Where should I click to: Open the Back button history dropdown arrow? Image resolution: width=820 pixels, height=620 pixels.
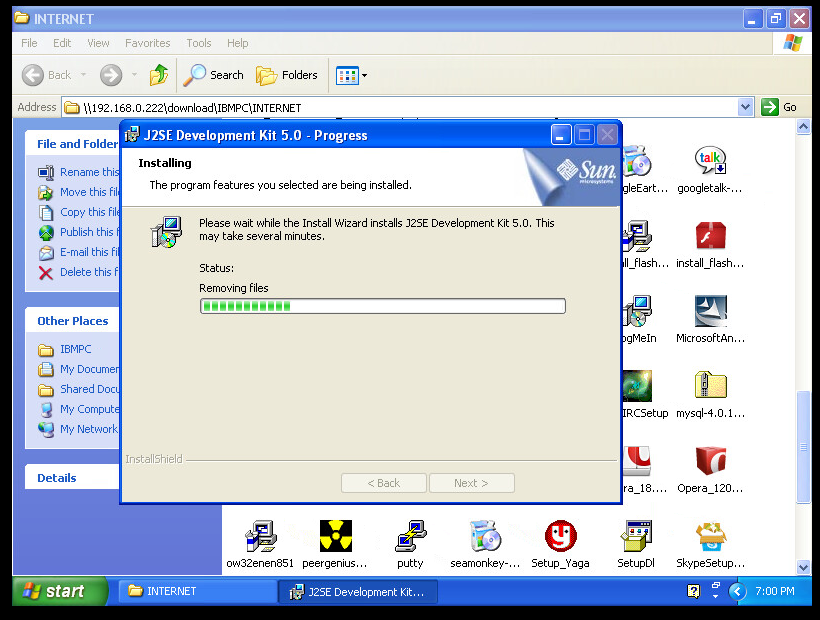[x=84, y=75]
